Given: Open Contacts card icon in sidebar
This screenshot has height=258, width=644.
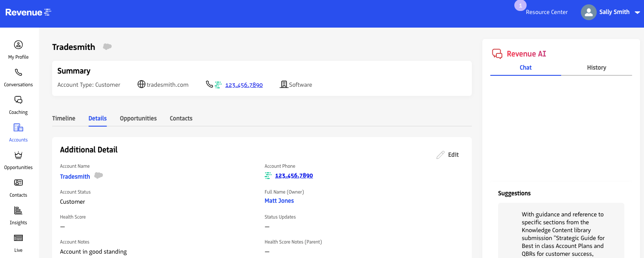Looking at the screenshot, I should coord(18,183).
